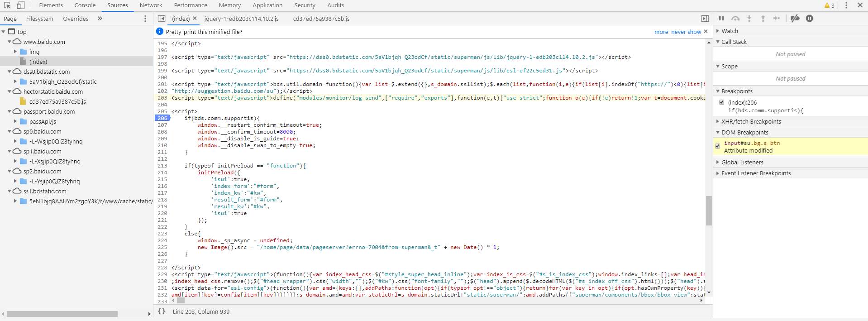The height and width of the screenshot is (321, 868).
Task: Select the www.baidu.com cloud domain icon
Action: 17,42
